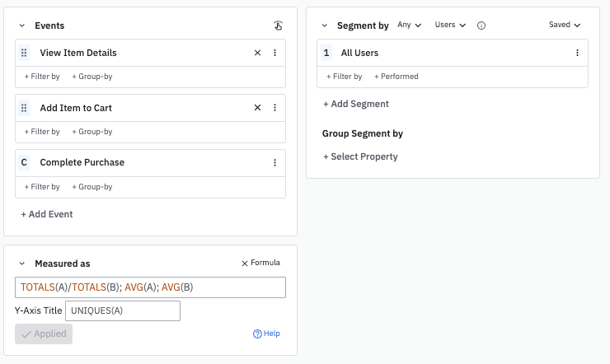This screenshot has width=610, height=364.
Task: Click + Add Segment
Action: [x=356, y=104]
